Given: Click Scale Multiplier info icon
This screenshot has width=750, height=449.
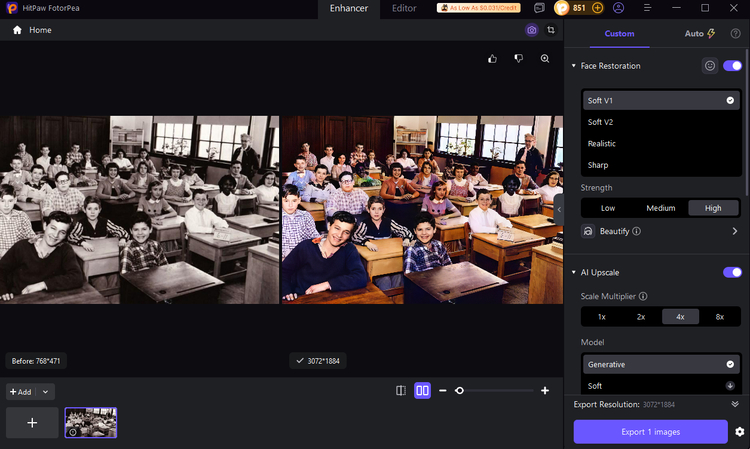Looking at the screenshot, I should coord(643,296).
